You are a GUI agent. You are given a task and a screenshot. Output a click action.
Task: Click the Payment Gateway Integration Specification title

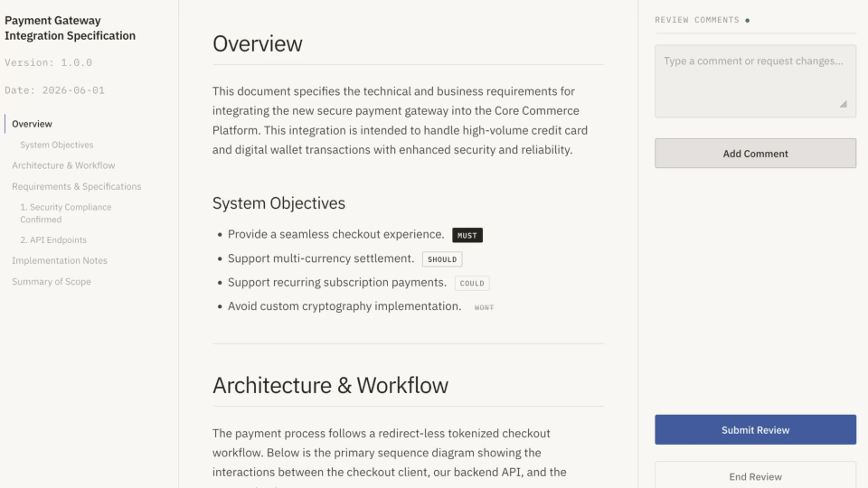71,28
